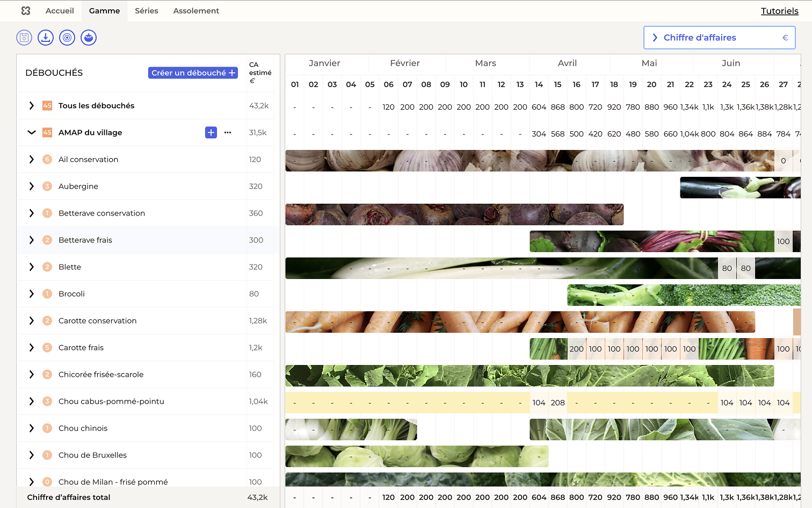Click the app logo in top bar

point(26,11)
